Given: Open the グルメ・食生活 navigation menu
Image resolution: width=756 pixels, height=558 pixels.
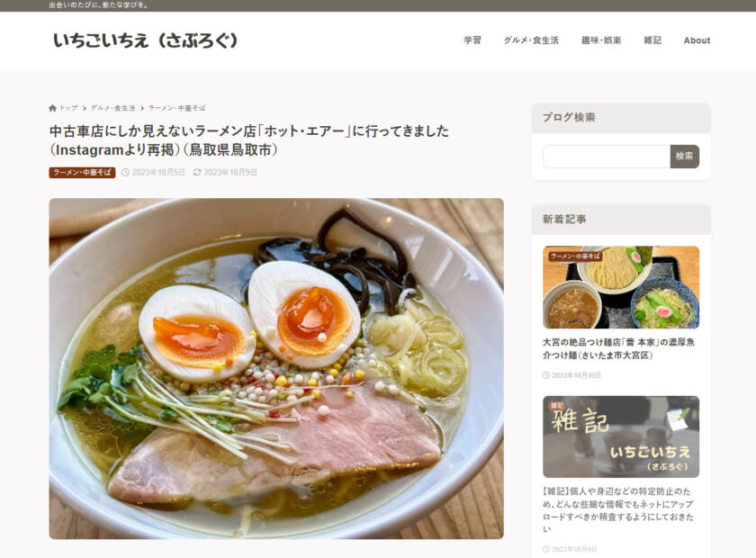Looking at the screenshot, I should click(x=531, y=40).
